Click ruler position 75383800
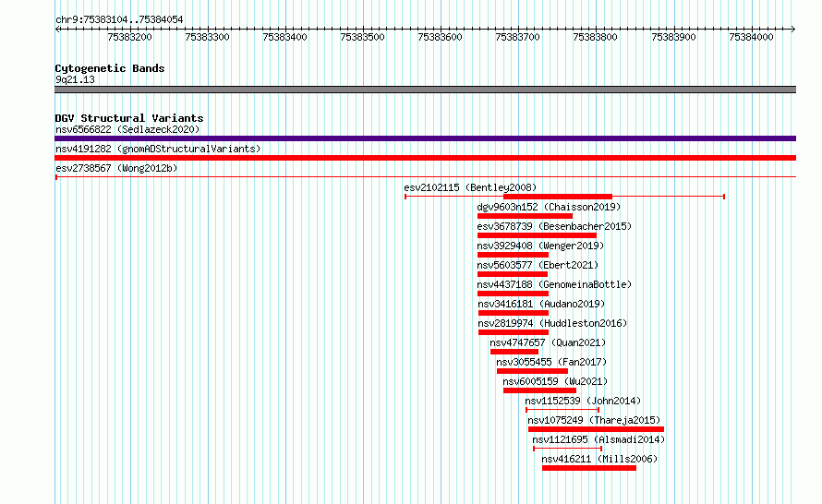The width and height of the screenshot is (822, 504). (595, 37)
